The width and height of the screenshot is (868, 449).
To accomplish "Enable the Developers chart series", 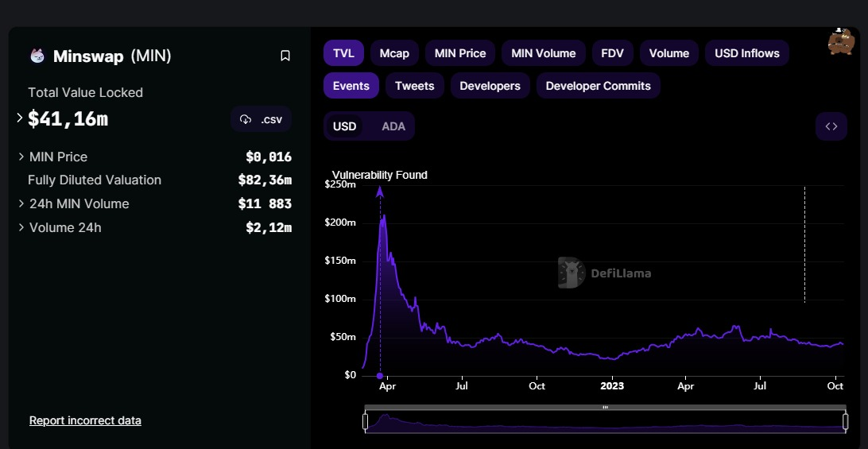I will click(x=490, y=86).
